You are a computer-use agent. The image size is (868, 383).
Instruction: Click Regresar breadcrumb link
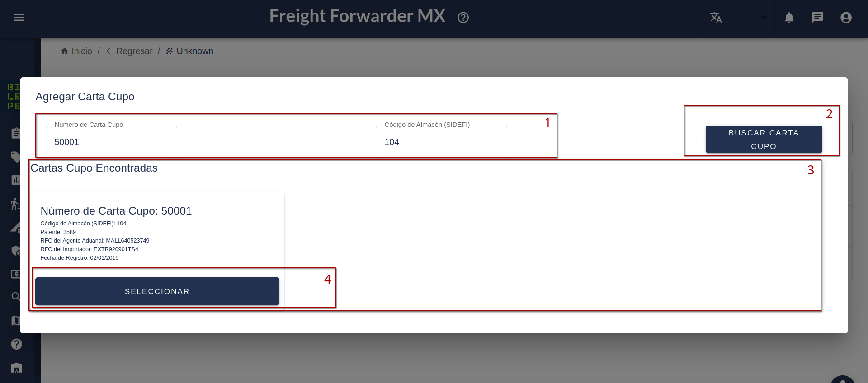[129, 51]
